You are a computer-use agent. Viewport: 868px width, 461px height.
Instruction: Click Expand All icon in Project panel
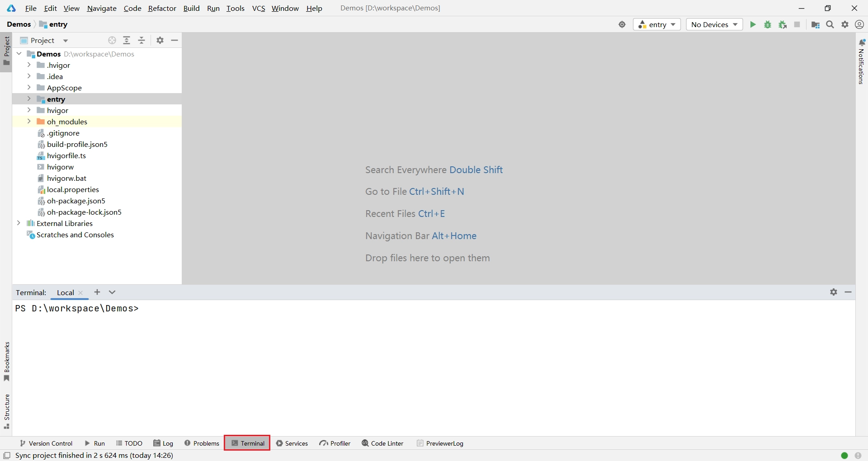tap(127, 40)
